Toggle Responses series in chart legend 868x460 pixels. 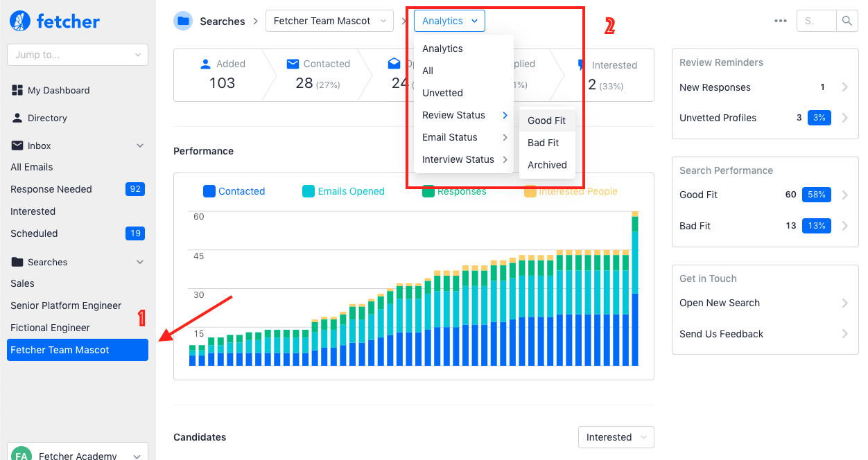pos(454,191)
